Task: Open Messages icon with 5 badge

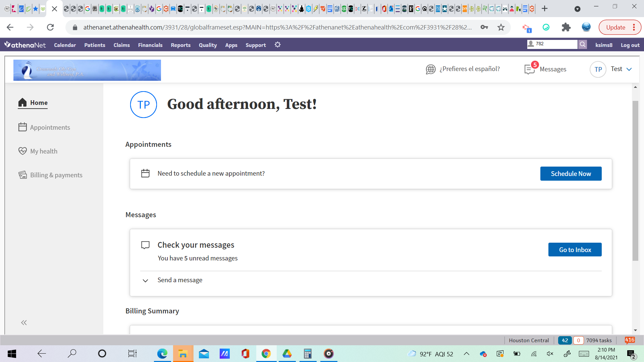Action: click(x=530, y=69)
